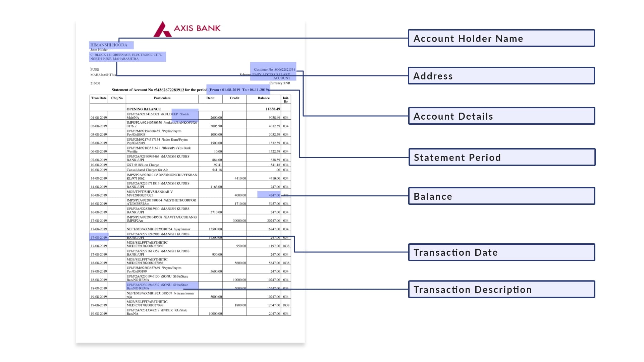Click the highlighted 17-08-2019 transaction date
The height and width of the screenshot is (362, 644).
point(99,237)
